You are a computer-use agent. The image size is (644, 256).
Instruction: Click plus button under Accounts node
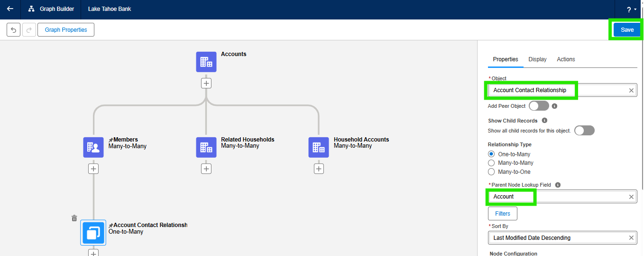206,83
